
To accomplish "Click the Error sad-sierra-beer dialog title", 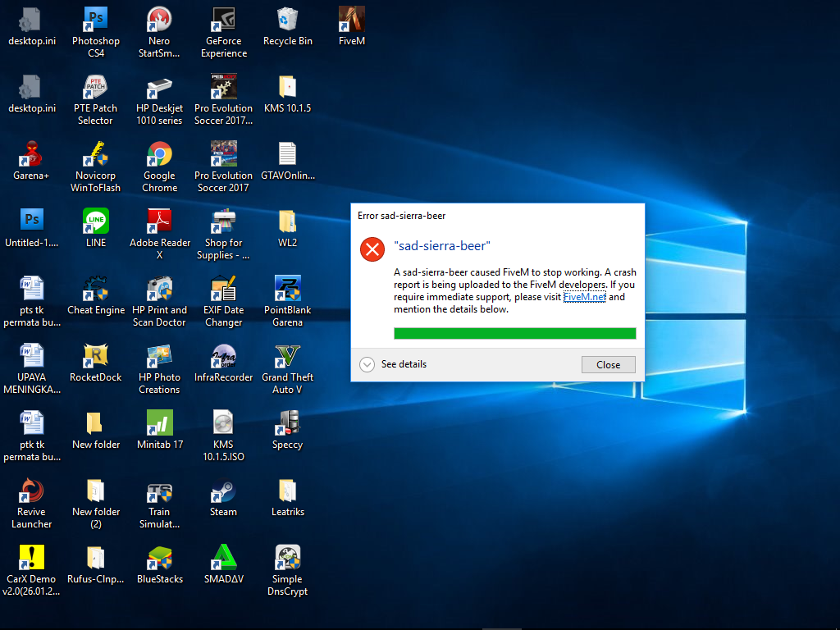I will (401, 216).
